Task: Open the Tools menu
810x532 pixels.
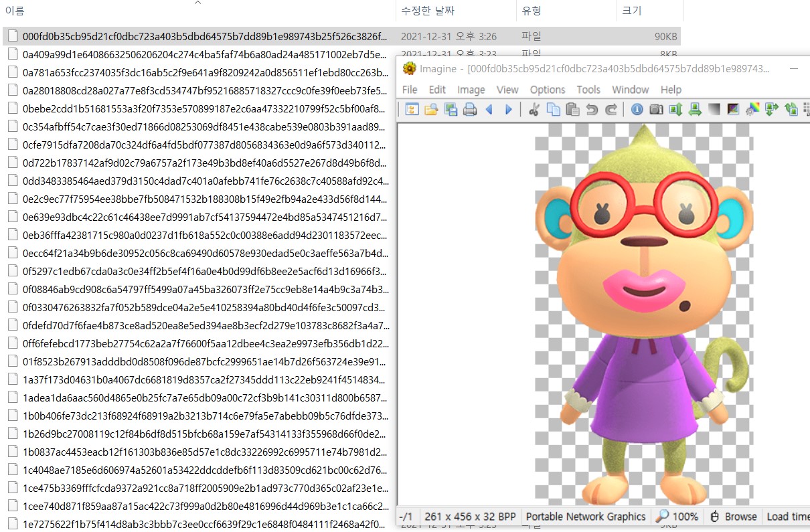Action: pos(588,89)
